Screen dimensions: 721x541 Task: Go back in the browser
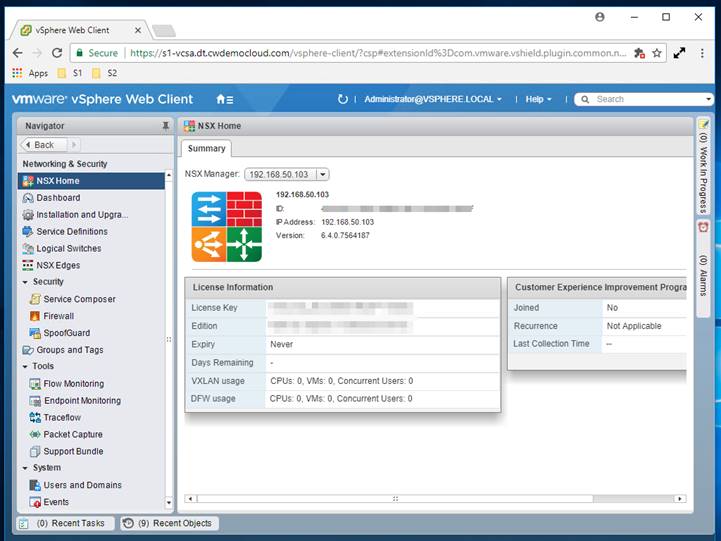(x=17, y=53)
